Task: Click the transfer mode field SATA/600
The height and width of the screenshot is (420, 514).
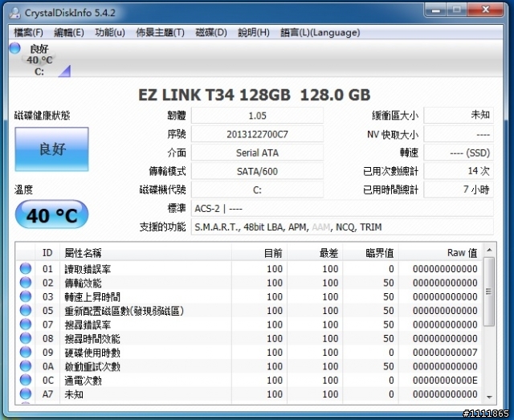Action: [257, 171]
